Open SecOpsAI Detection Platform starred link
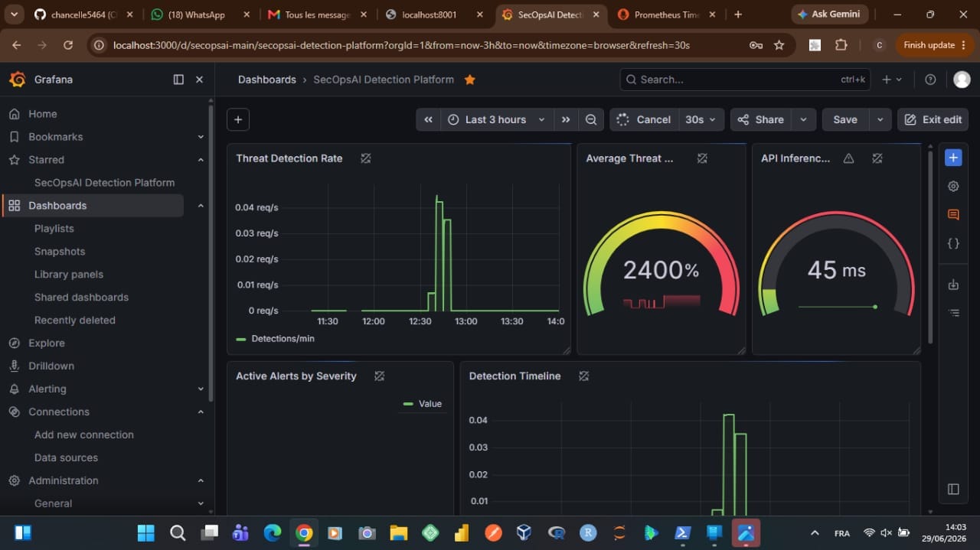980x550 pixels. [x=104, y=183]
